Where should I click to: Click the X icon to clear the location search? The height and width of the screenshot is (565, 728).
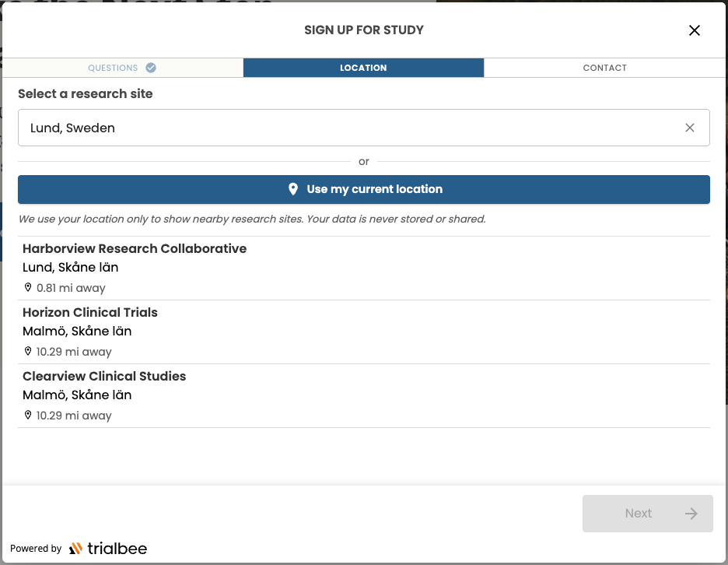pyautogui.click(x=690, y=127)
